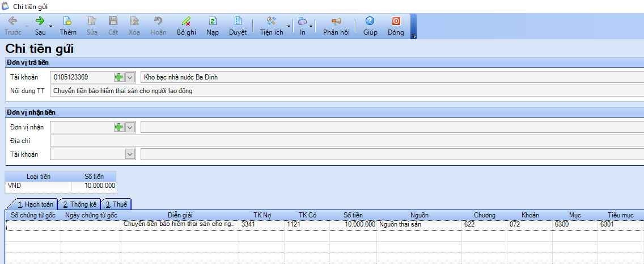
Task: Open payer Tài khoản dropdown list
Action: click(x=130, y=77)
